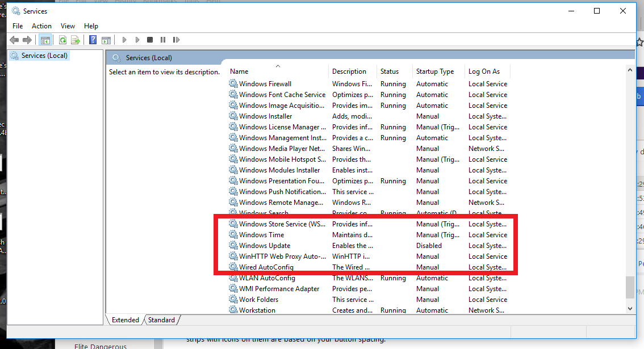
Task: Click the Stop Service square icon
Action: pyautogui.click(x=150, y=40)
